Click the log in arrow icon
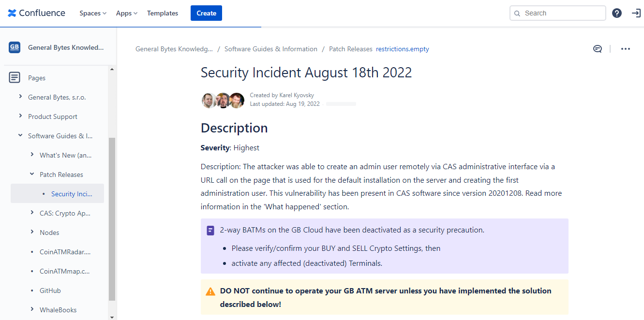The width and height of the screenshot is (644, 320). click(x=636, y=13)
